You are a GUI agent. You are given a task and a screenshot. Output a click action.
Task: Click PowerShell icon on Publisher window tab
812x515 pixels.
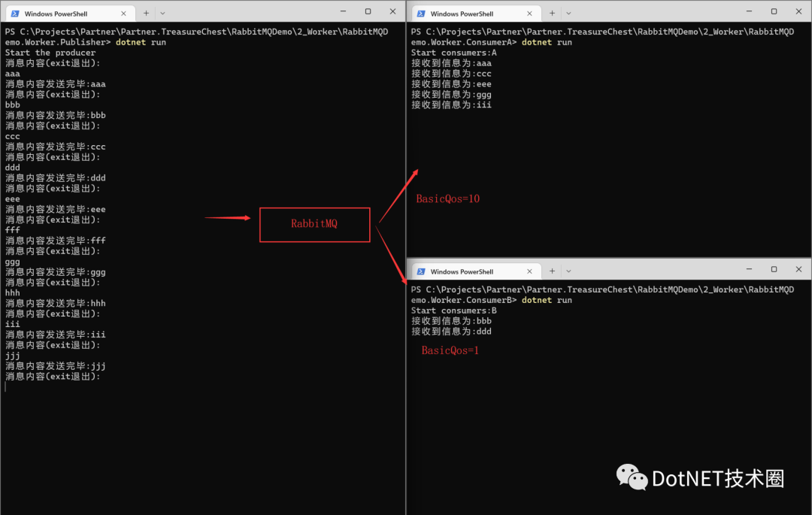pos(16,14)
